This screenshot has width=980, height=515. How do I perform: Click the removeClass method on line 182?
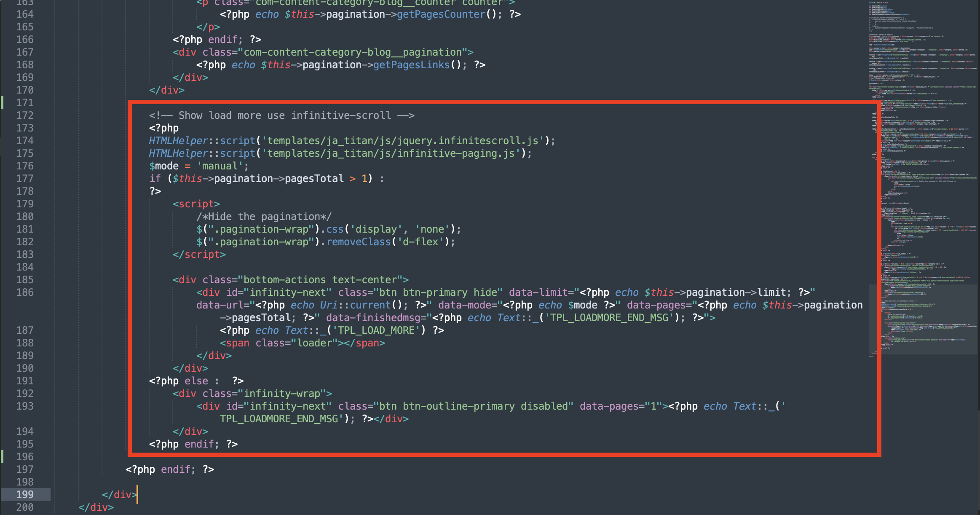(x=359, y=242)
